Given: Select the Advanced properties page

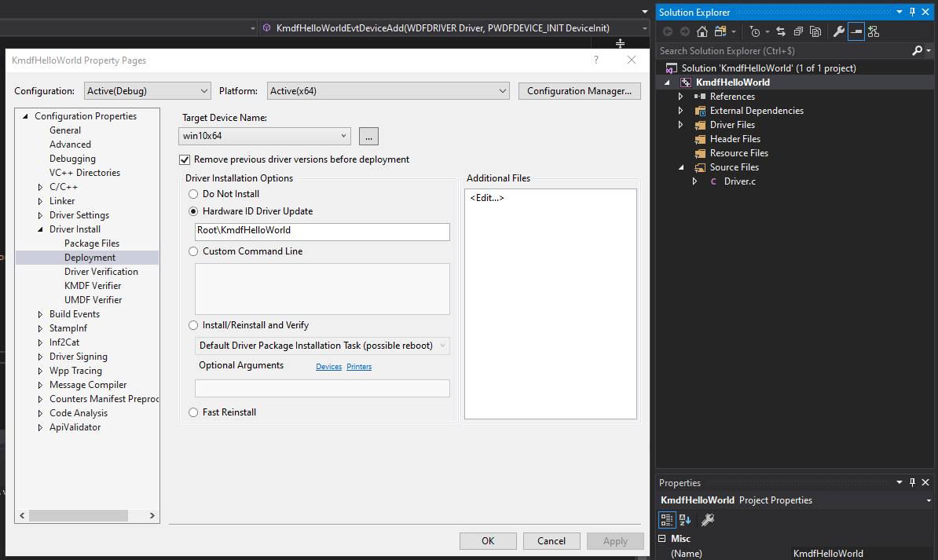Looking at the screenshot, I should click(x=70, y=145).
